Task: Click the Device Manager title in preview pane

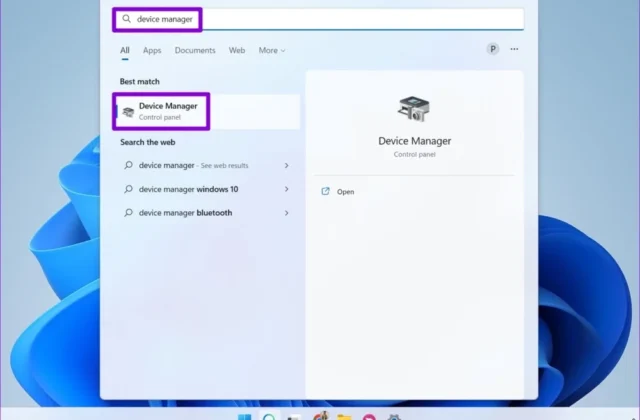Action: (x=415, y=141)
